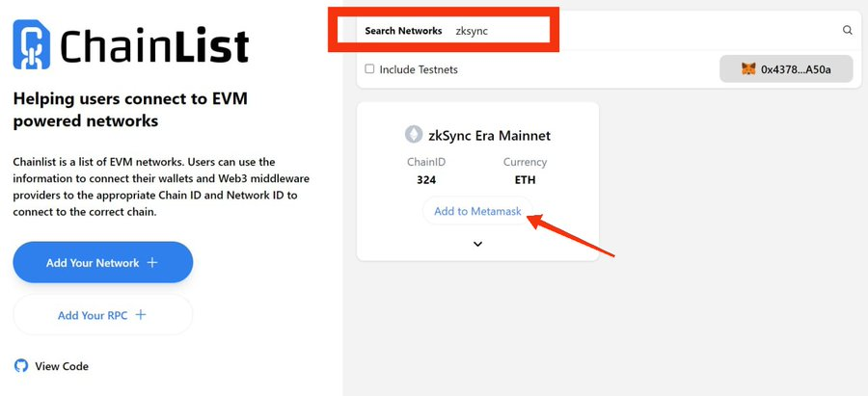Click the zkSync Era Mainnet network name
Viewport: 868px width, 396px height.
(489, 136)
